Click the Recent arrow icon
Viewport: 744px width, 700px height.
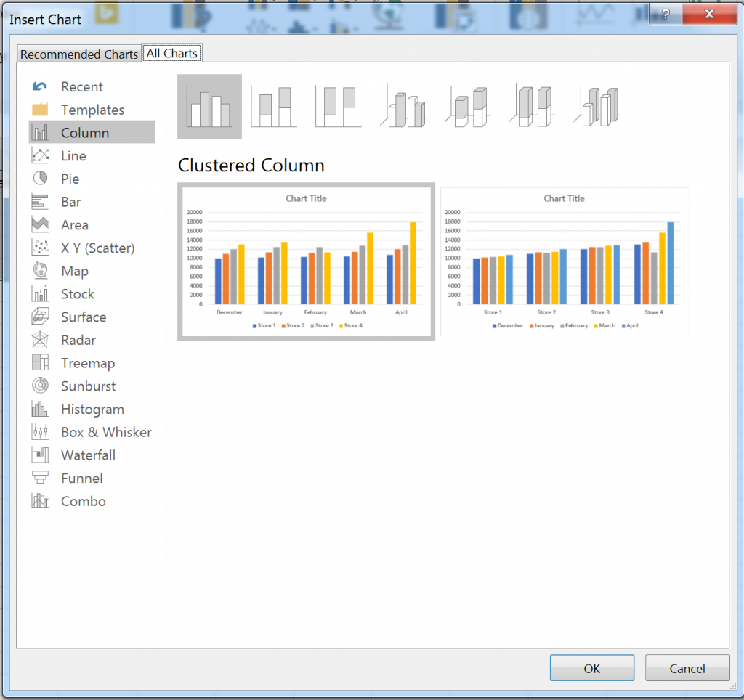[40, 86]
